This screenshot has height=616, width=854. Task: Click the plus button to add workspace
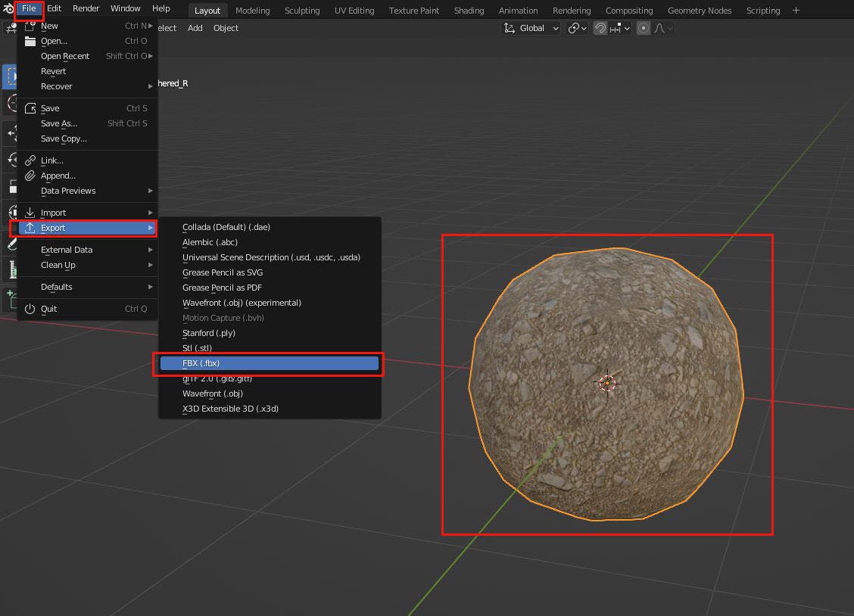796,11
